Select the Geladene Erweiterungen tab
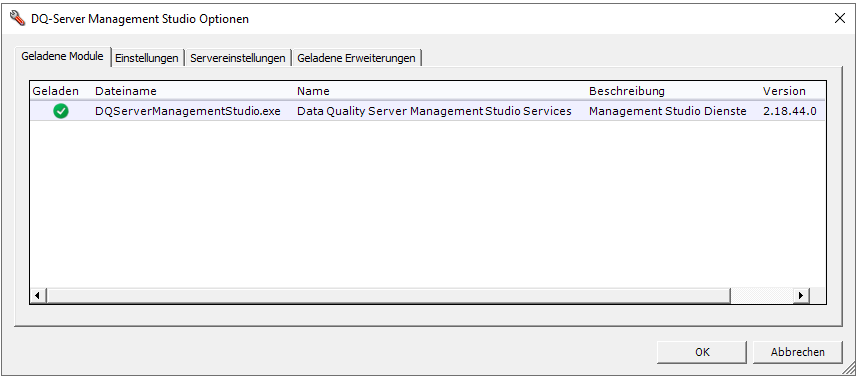 [x=356, y=58]
